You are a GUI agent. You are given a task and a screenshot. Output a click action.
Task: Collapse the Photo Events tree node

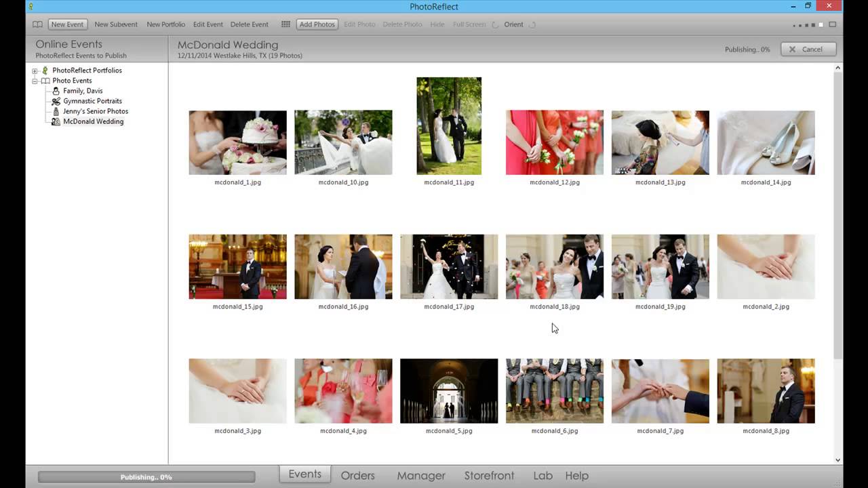click(35, 81)
